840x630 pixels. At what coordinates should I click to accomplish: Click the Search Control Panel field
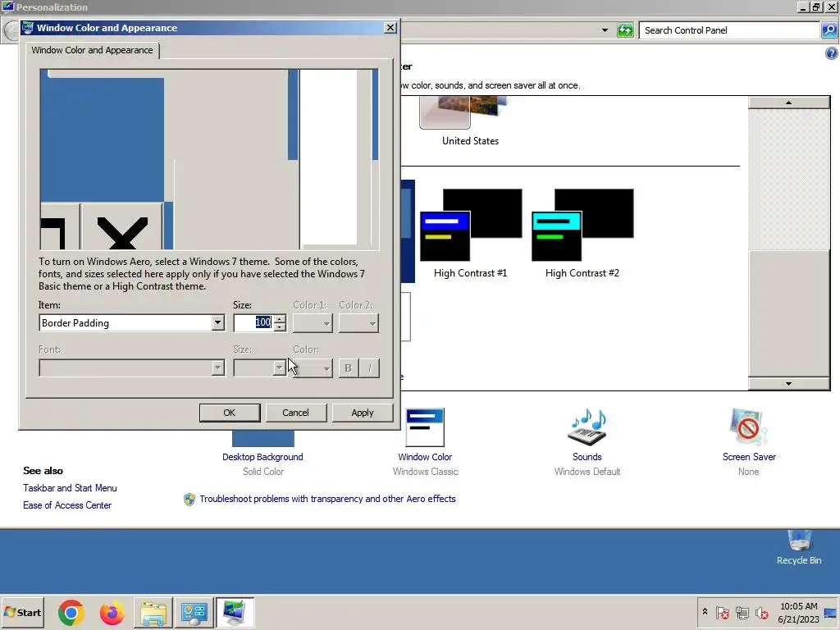(729, 30)
